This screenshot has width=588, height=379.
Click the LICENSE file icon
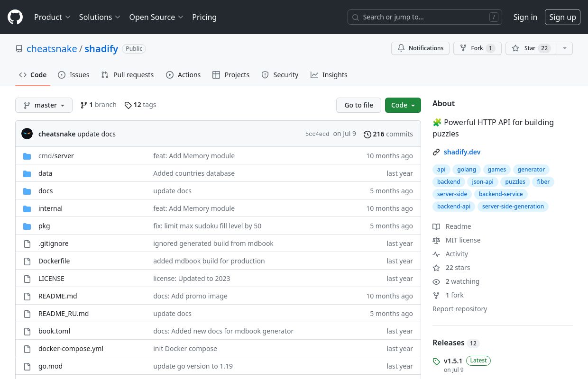[27, 279]
